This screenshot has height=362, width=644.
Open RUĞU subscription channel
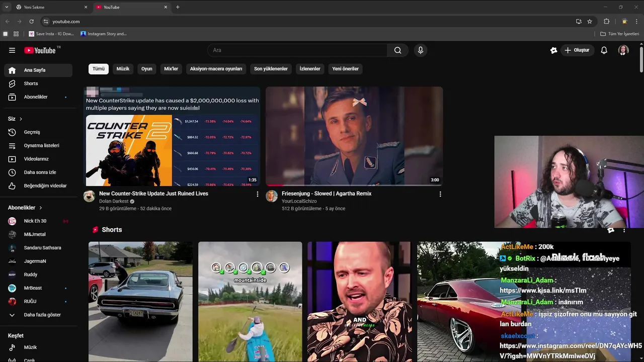38,302
